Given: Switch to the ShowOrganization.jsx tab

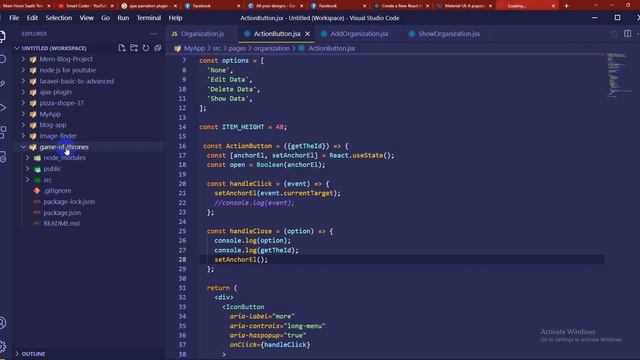Looking at the screenshot, I should [x=449, y=34].
